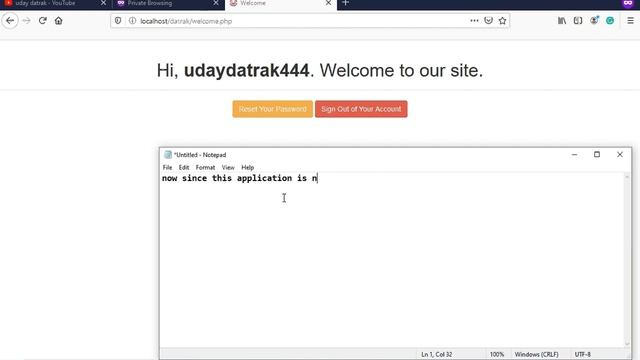The height and width of the screenshot is (360, 640).
Task: Click the Notepad app icon in title bar
Action: pos(168,155)
